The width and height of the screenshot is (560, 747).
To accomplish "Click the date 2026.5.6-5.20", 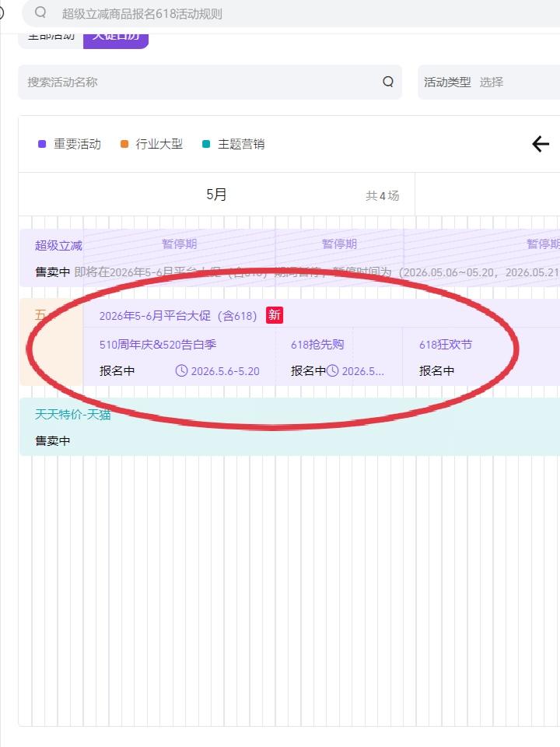I will tap(226, 371).
